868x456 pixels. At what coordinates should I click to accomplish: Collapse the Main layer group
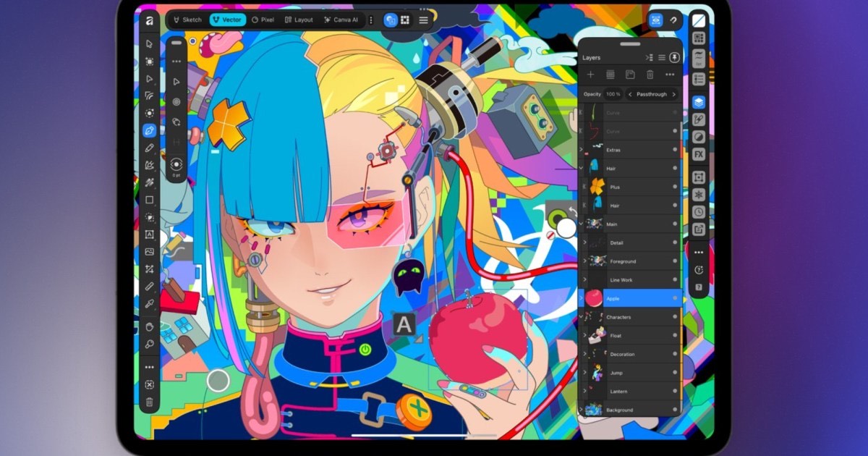(582, 224)
